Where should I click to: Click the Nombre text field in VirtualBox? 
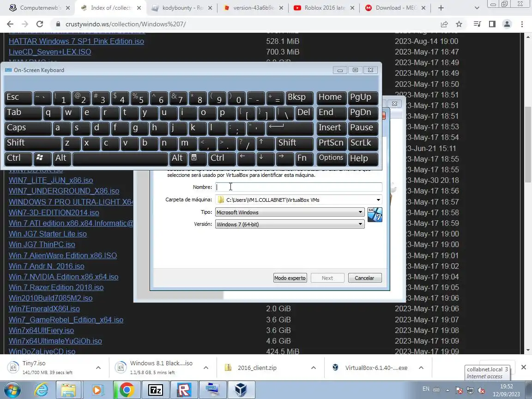pos(299,187)
